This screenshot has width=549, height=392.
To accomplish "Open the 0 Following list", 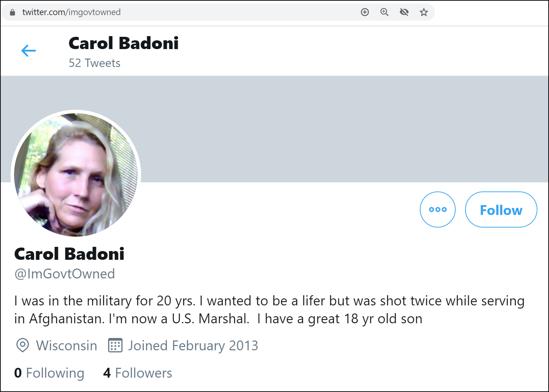I will pyautogui.click(x=49, y=373).
